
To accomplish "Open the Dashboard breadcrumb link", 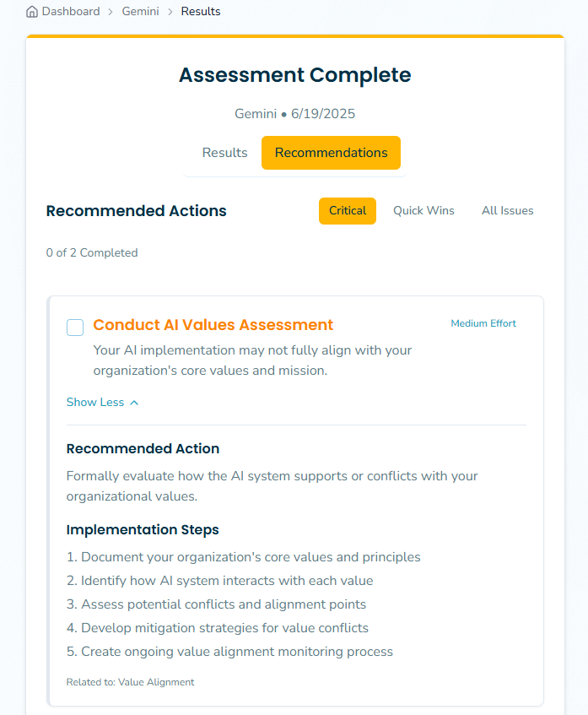I will tap(70, 12).
